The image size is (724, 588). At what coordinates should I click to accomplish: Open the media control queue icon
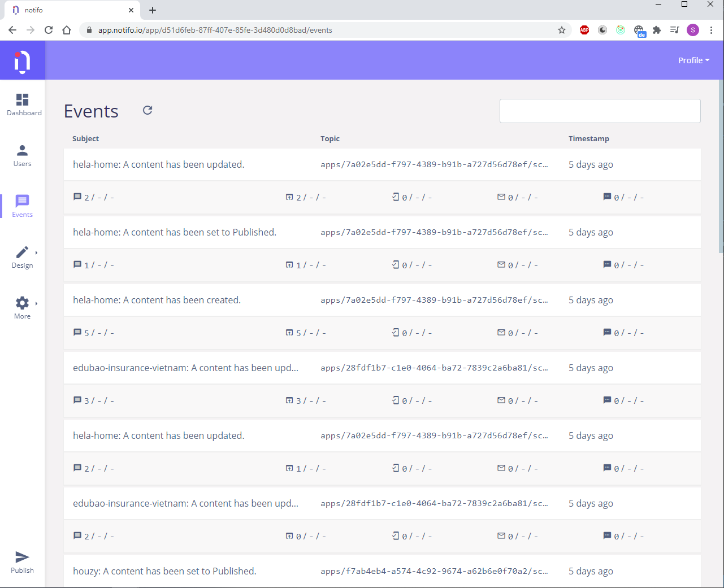point(674,30)
